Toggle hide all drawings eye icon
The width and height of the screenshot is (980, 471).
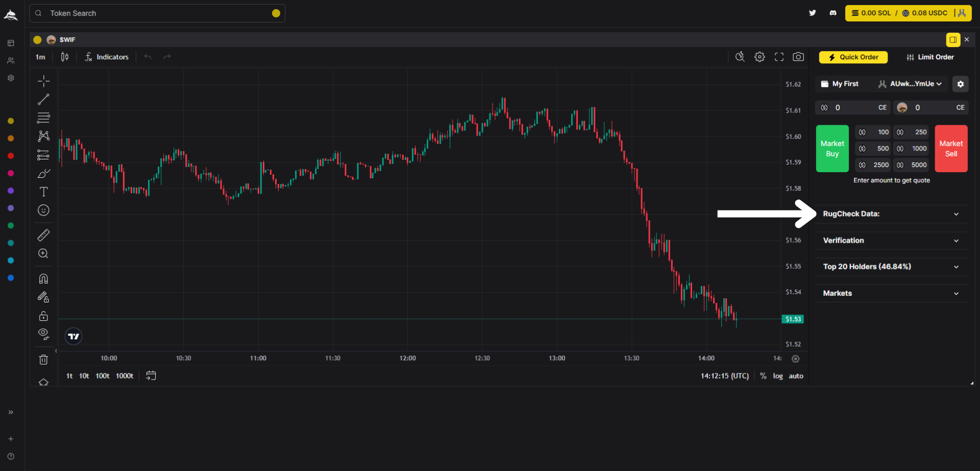(43, 334)
